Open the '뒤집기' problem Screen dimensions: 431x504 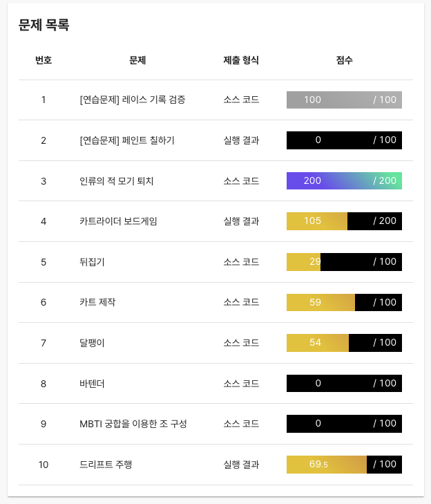click(x=92, y=262)
